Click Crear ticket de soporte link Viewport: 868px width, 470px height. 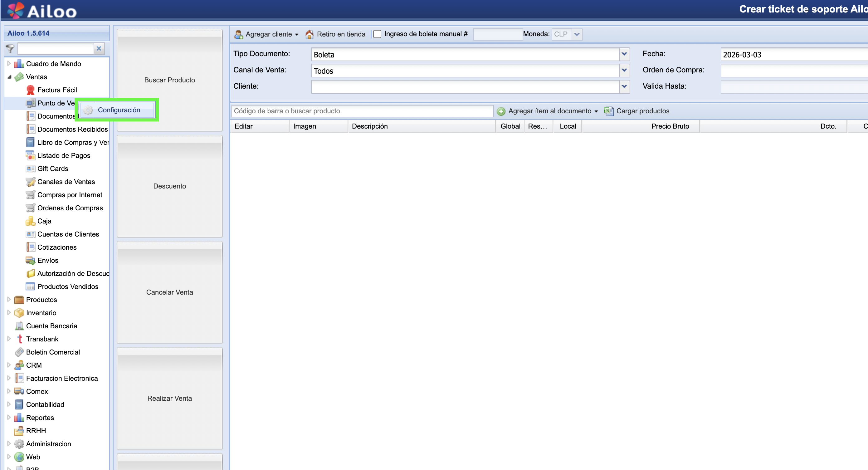(x=802, y=9)
